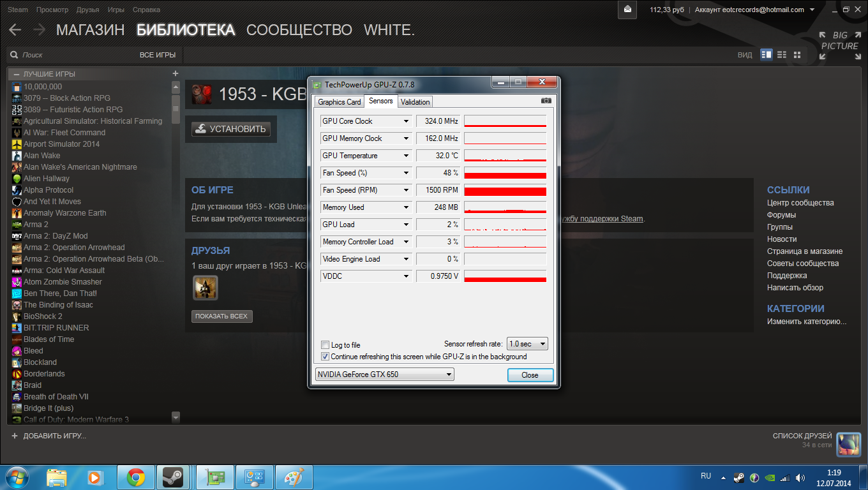This screenshot has height=490, width=868.
Task: Open GPU Memory Clock sensor dropdown
Action: coord(406,138)
